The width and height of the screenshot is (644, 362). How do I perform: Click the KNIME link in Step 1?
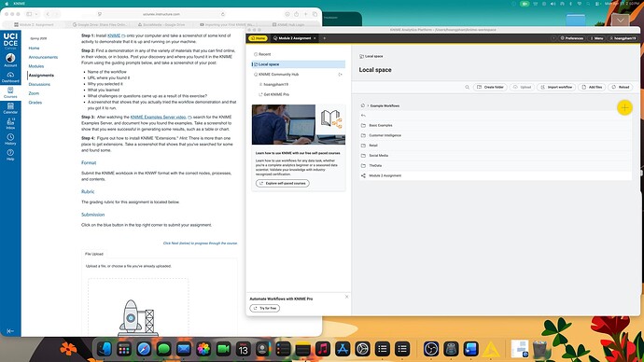(x=114, y=35)
